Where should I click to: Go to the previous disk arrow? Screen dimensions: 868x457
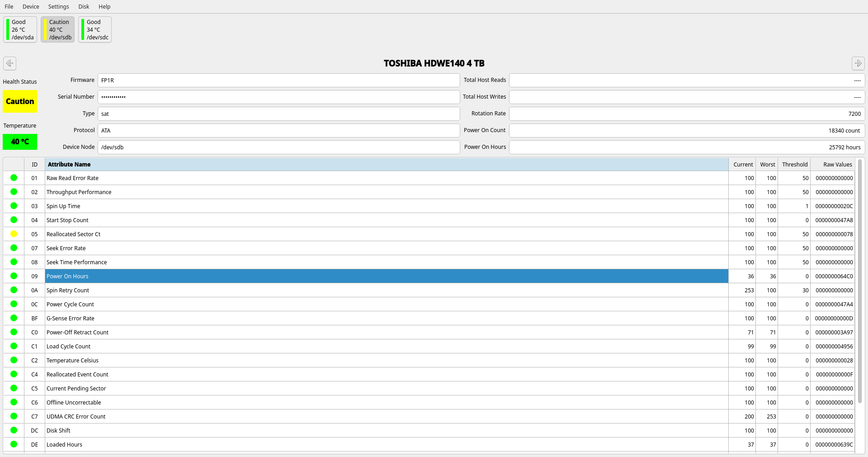9,63
